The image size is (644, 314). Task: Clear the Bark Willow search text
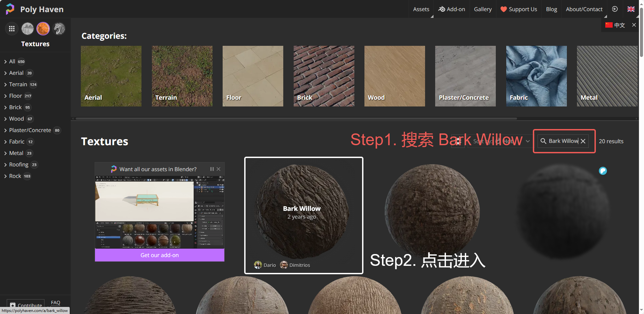(x=583, y=141)
